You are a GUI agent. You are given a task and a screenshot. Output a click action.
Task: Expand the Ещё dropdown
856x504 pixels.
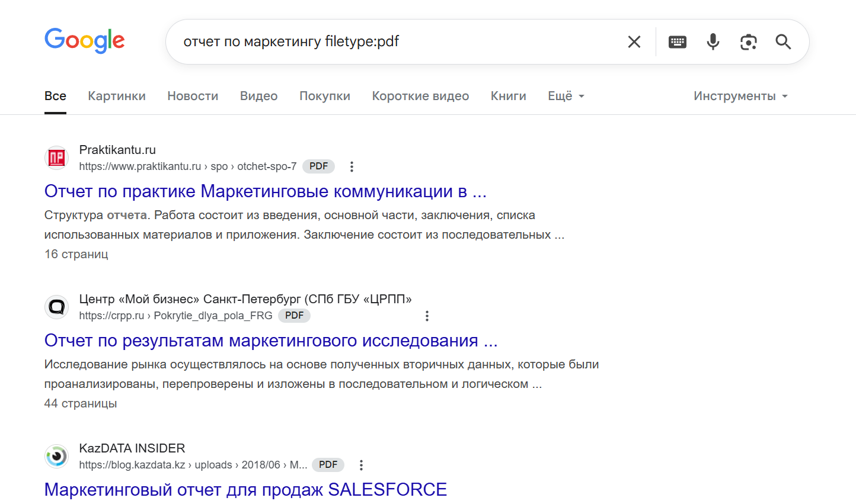[566, 95]
